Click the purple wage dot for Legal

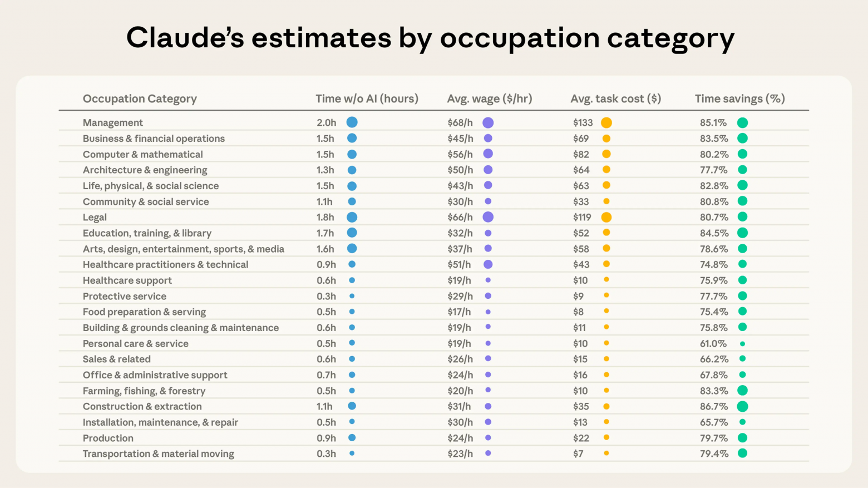point(488,217)
